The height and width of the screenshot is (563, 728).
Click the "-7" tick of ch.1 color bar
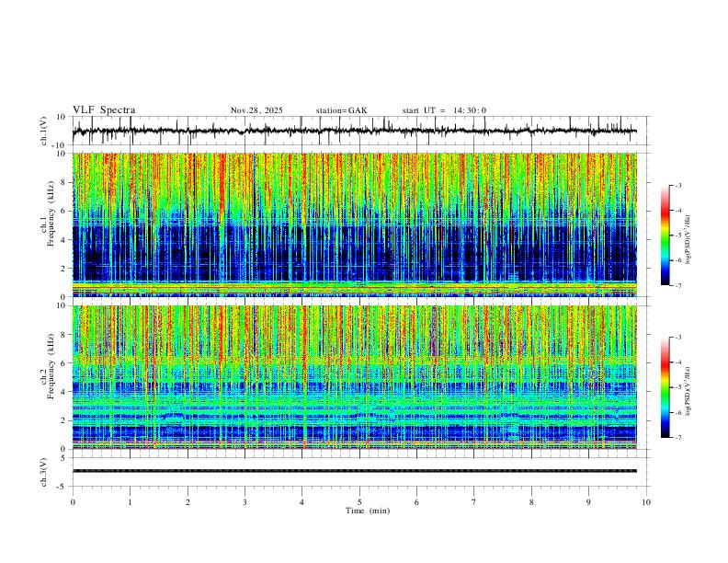677,286
